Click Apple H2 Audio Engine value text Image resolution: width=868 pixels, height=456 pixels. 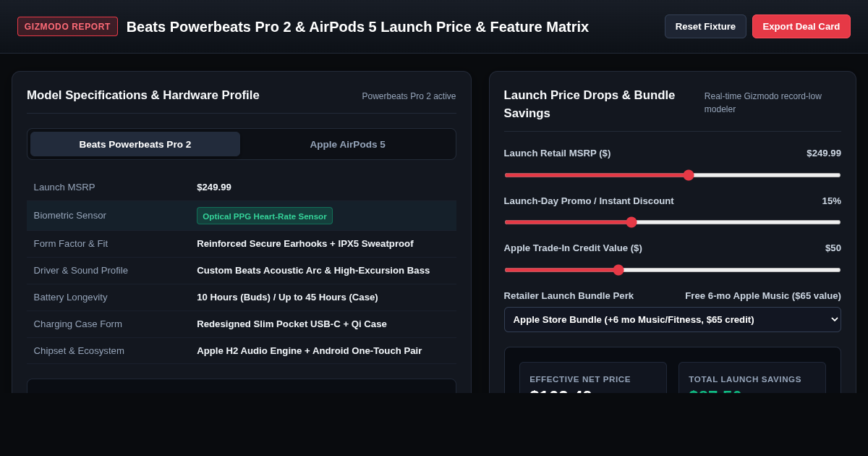click(310, 351)
